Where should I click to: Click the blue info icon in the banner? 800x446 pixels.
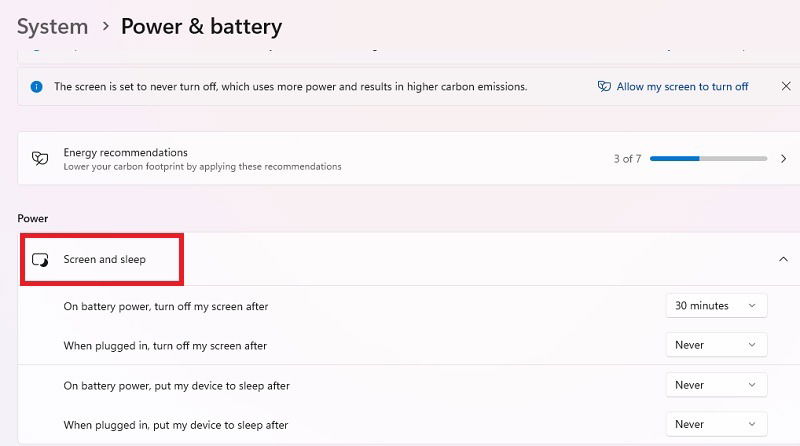coord(36,87)
